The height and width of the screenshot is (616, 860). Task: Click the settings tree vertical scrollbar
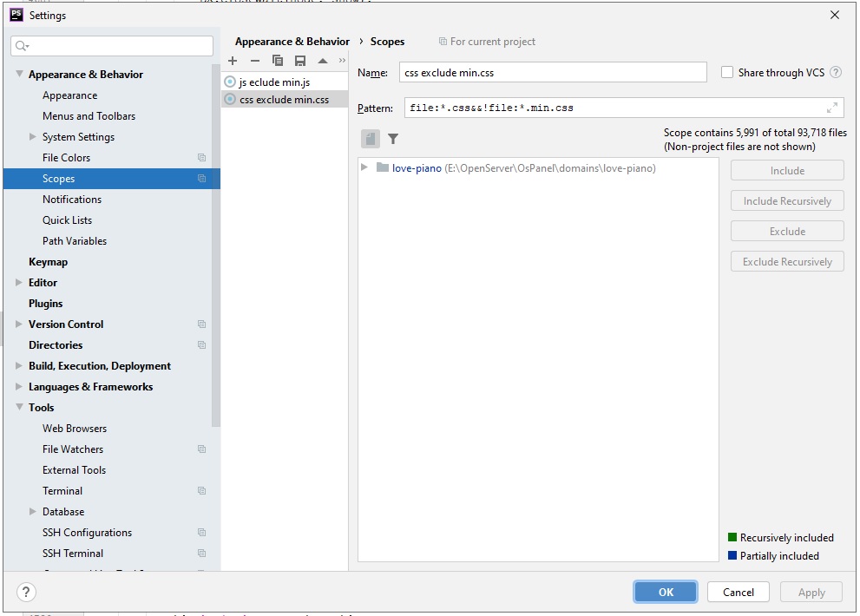pyautogui.click(x=216, y=246)
